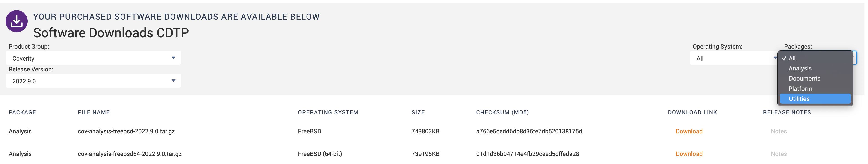Select Utilities from the Packages list
This screenshot has width=868, height=164.
coord(815,99)
